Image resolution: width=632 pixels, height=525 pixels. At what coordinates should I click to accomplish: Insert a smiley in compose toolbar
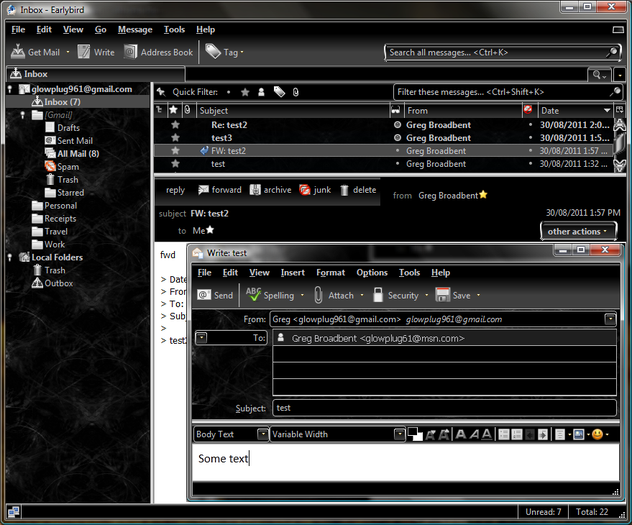(x=597, y=434)
